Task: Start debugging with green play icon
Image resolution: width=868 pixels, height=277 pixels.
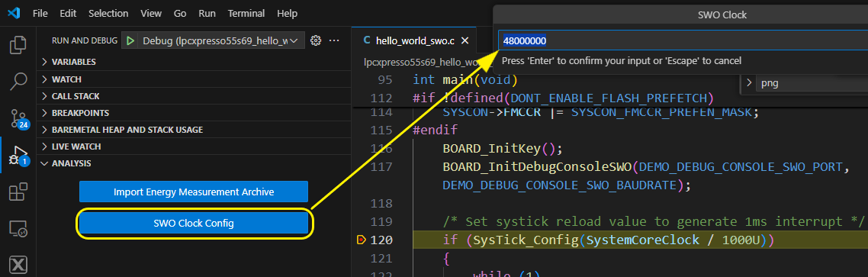Action: [130, 40]
